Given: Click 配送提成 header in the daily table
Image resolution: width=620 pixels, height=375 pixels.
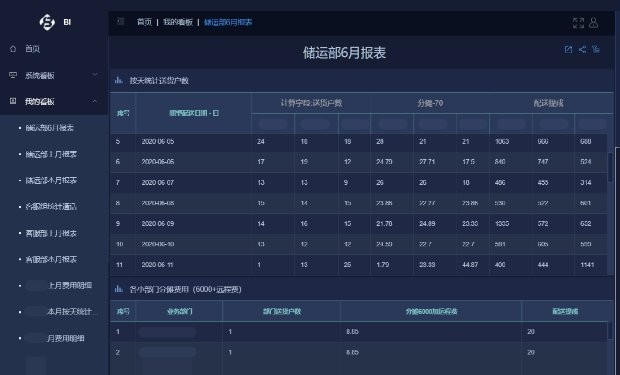Looking at the screenshot, I should click(x=548, y=103).
